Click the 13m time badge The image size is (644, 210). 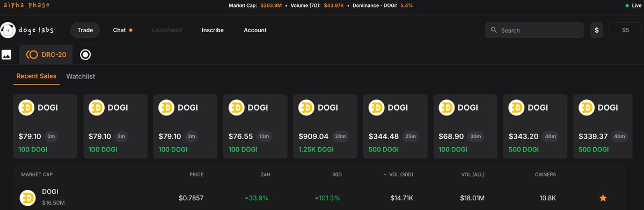[x=264, y=136]
